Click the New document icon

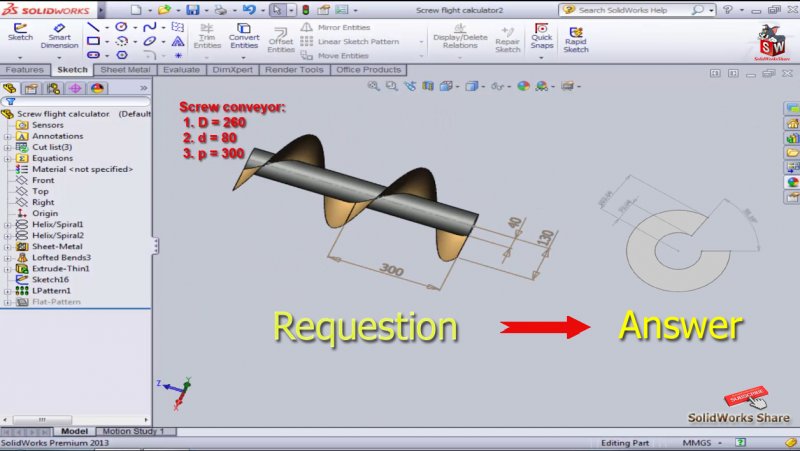(136, 10)
